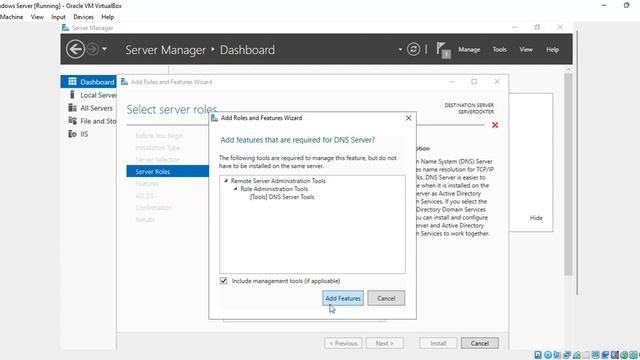The width and height of the screenshot is (640, 360).
Task: Click the Local Server icon
Action: pos(72,95)
